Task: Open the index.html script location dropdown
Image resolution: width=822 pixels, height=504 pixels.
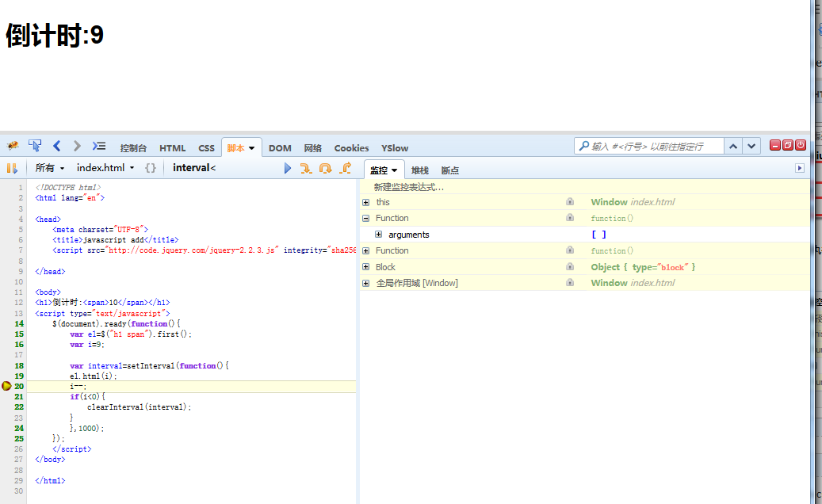Action: [105, 168]
